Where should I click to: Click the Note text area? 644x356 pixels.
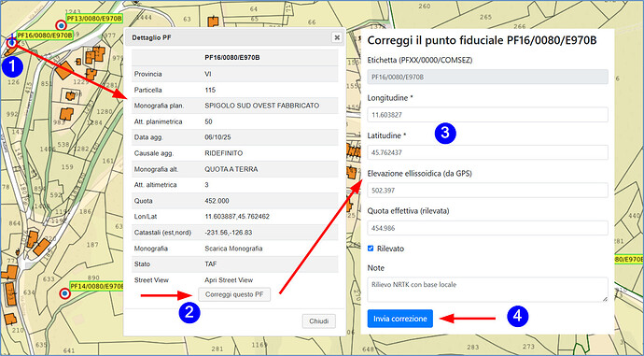tap(487, 290)
